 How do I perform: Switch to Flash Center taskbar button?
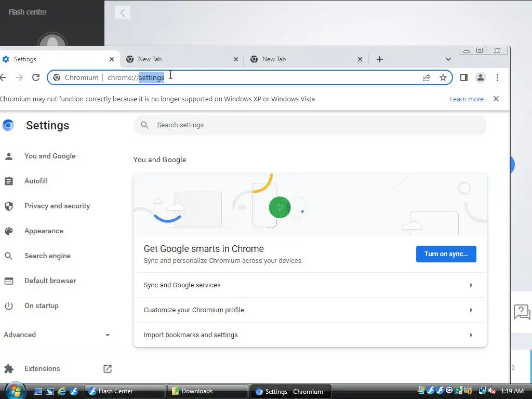tap(124, 391)
